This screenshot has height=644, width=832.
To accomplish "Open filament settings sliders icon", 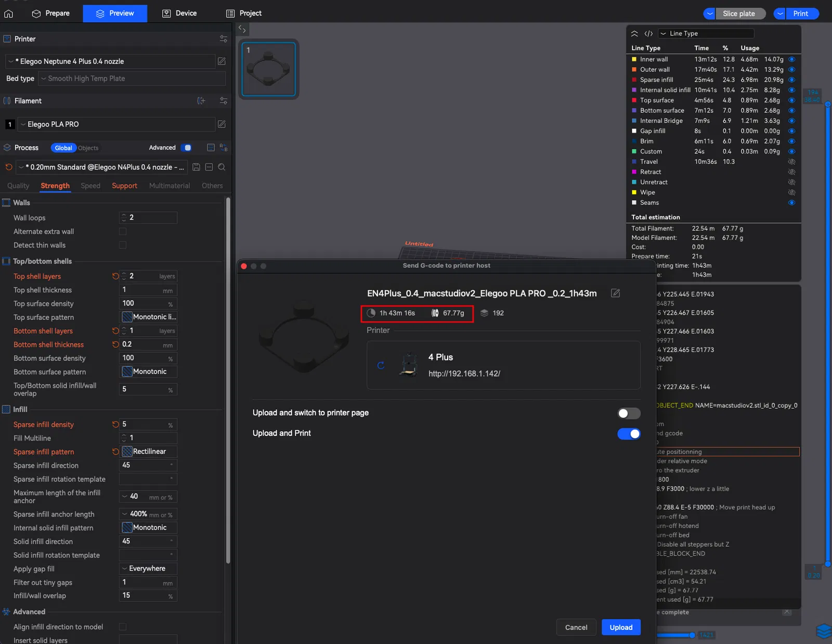I will 224,101.
